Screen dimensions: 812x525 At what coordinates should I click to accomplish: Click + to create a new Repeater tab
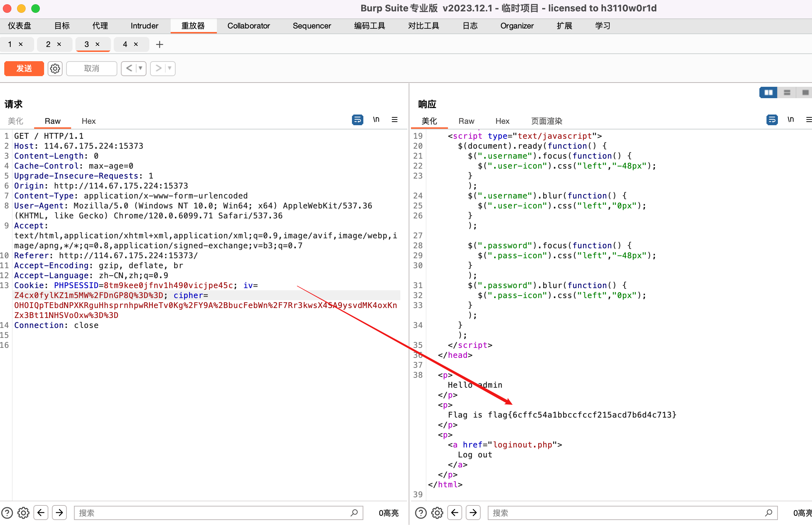[x=159, y=44]
